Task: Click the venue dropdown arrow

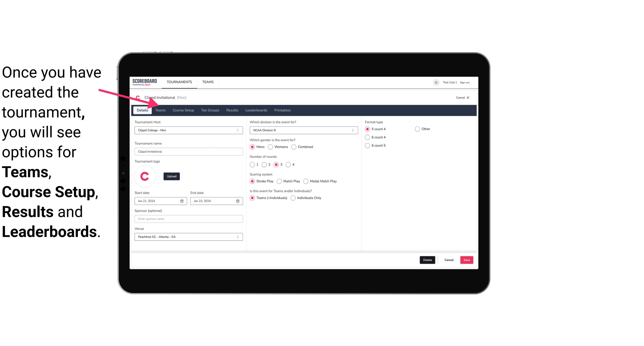Action: click(x=238, y=237)
